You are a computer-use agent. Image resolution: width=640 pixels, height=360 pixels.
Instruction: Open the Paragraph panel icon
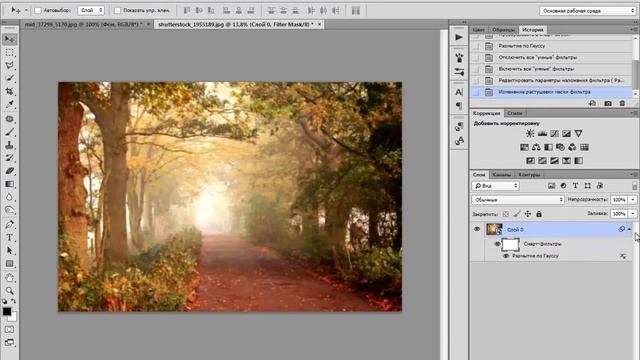(x=459, y=106)
